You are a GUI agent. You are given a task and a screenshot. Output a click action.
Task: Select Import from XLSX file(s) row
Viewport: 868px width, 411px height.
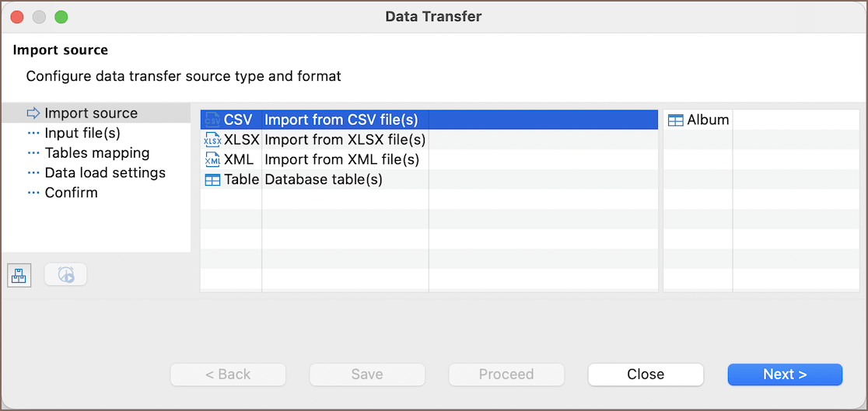pyautogui.click(x=345, y=140)
